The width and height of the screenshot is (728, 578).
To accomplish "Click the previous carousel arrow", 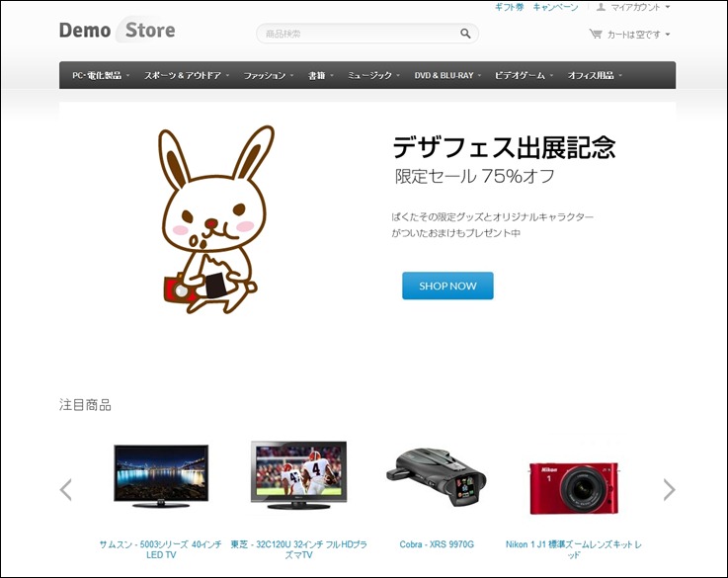I will click(66, 489).
